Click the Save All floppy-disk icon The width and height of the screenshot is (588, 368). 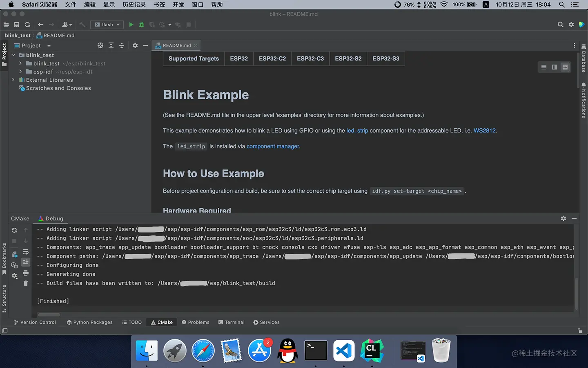(x=17, y=25)
